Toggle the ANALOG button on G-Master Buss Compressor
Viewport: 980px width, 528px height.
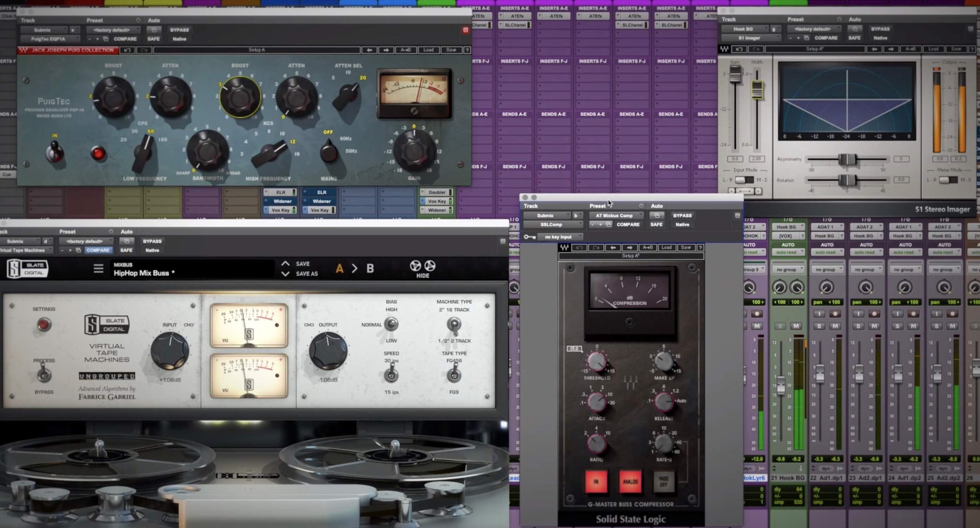coord(630,481)
